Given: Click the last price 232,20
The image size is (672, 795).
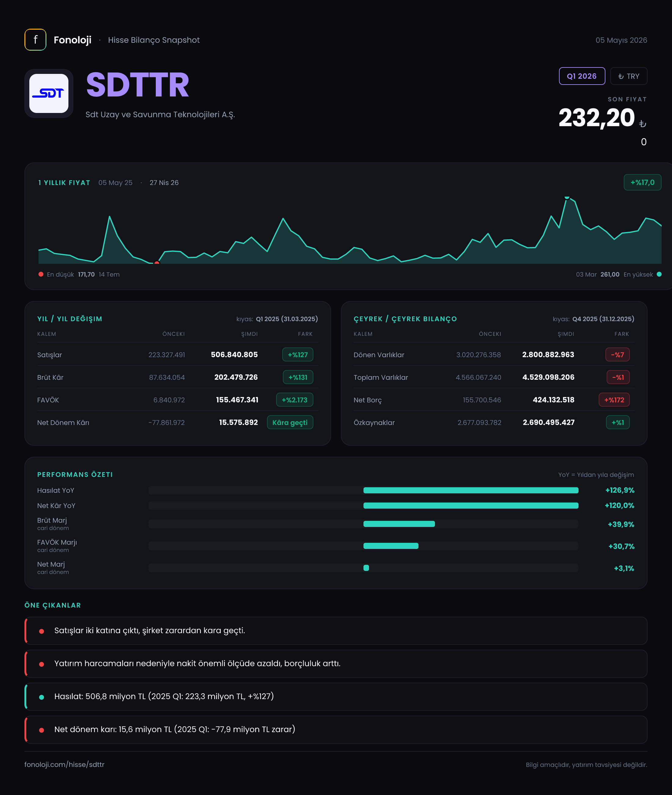Looking at the screenshot, I should (x=597, y=118).
